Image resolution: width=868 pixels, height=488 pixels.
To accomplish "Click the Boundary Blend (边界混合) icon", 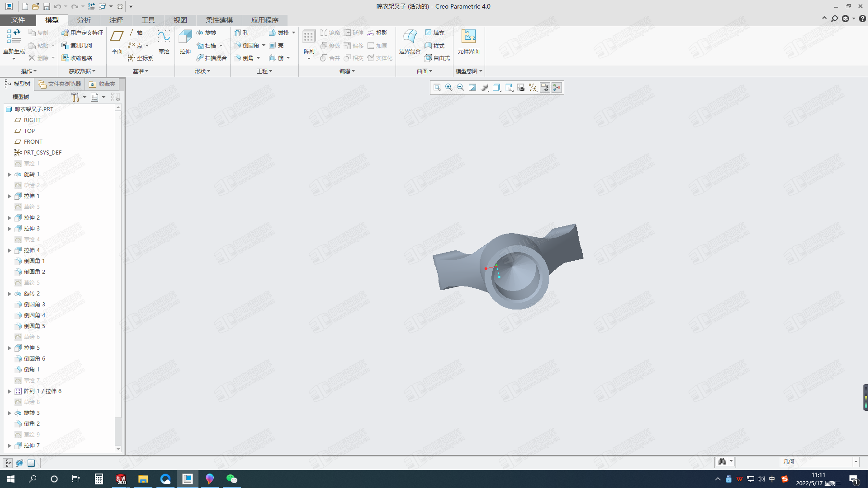I will coord(410,42).
